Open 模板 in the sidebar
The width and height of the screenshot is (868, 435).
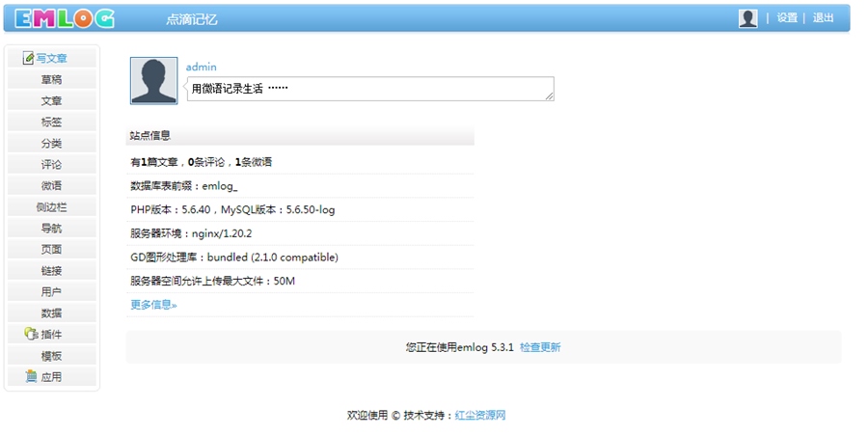click(x=51, y=355)
